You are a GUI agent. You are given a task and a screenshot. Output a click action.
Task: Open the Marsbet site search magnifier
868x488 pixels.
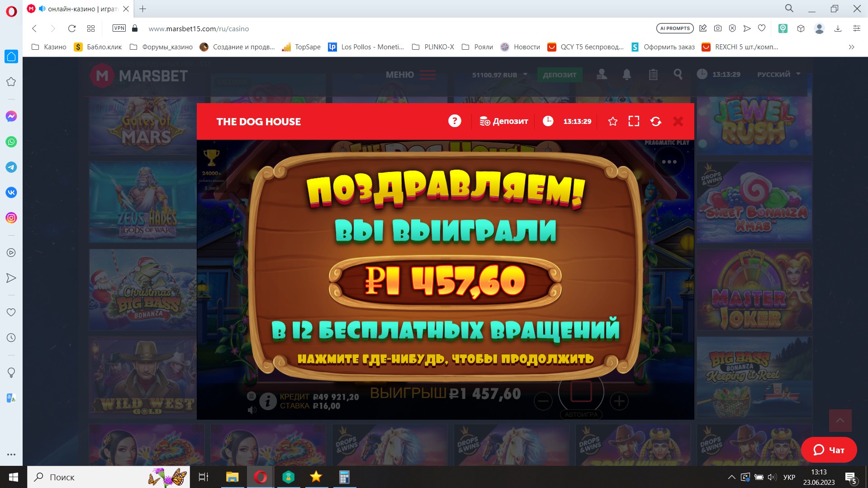click(x=678, y=74)
